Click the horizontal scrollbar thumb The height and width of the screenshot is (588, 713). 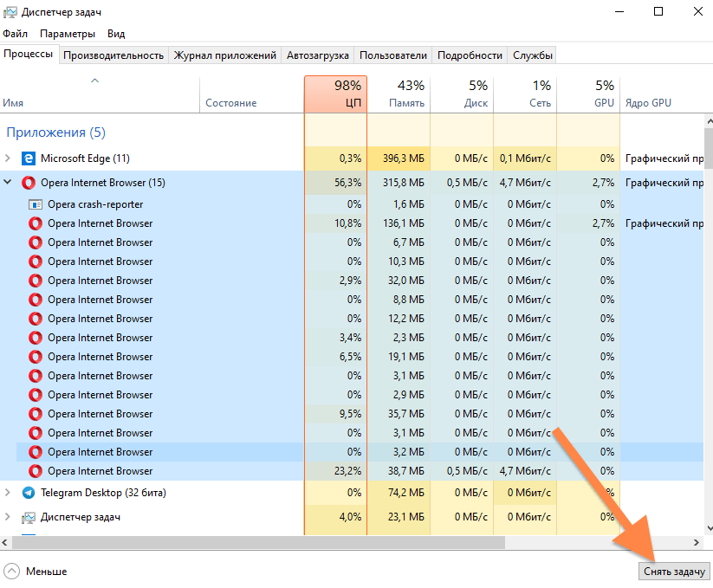pyautogui.click(x=258, y=542)
